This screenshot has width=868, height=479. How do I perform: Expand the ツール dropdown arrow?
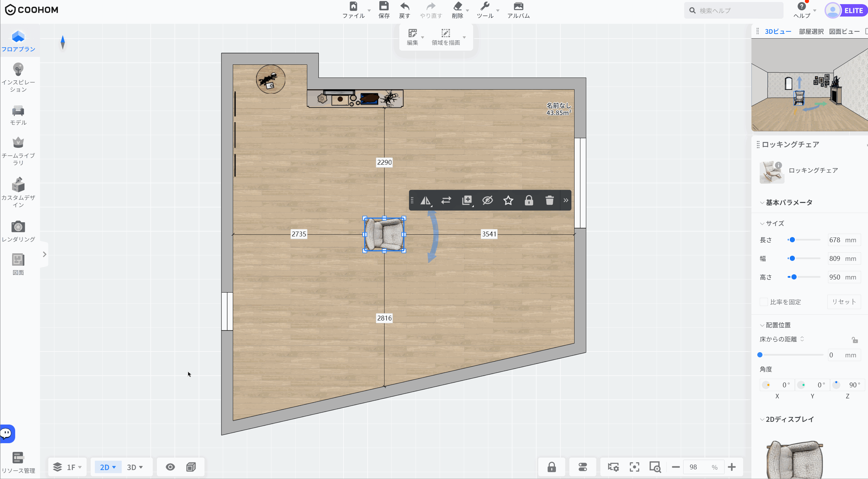point(498,10)
